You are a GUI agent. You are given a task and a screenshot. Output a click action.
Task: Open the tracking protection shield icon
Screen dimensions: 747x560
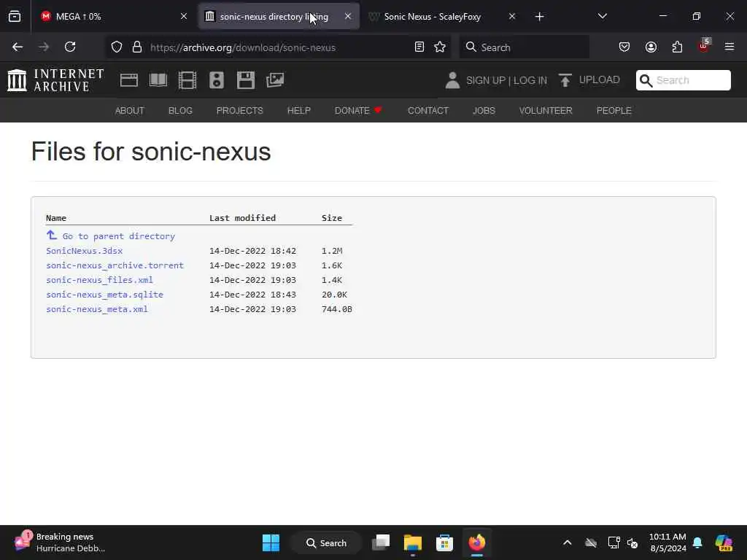(x=117, y=47)
